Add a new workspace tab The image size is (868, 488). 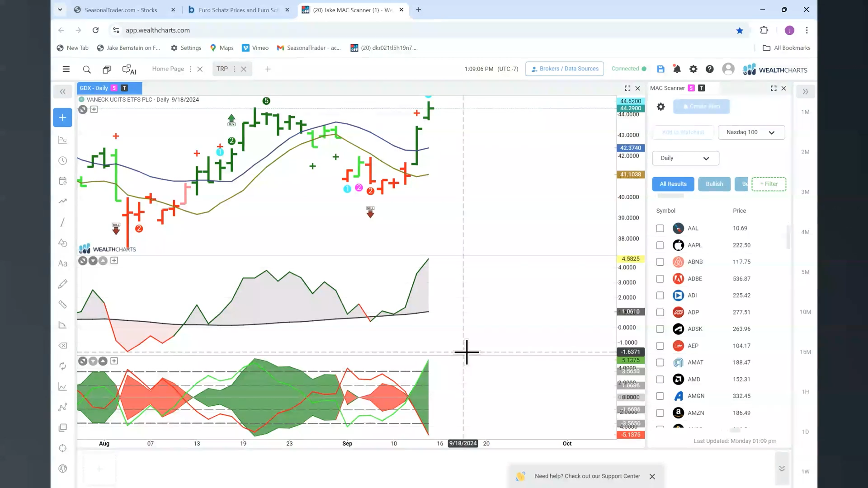268,69
